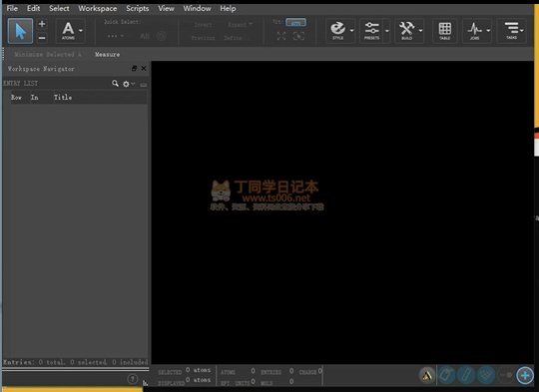The width and height of the screenshot is (539, 392).
Task: Open the Workspace menu
Action: 97,9
